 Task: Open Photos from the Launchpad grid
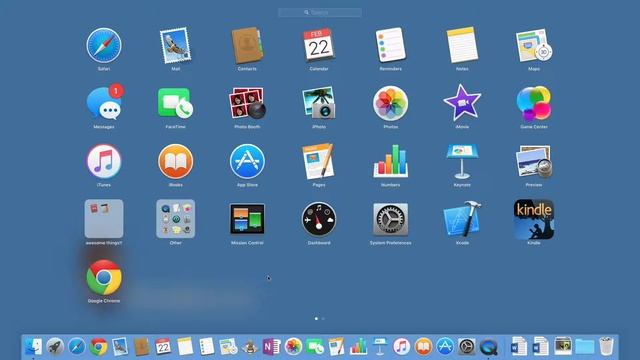coord(391,103)
